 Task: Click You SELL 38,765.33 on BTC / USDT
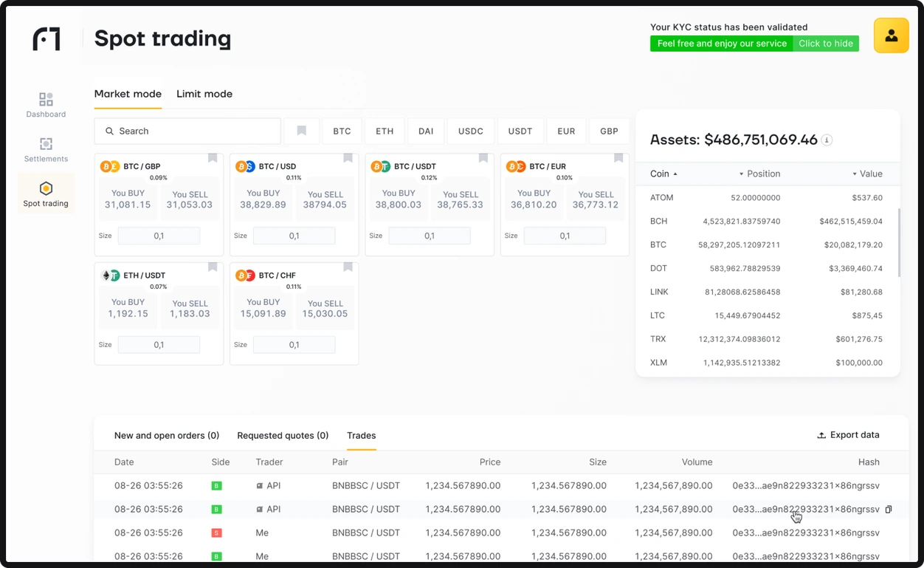tap(460, 199)
